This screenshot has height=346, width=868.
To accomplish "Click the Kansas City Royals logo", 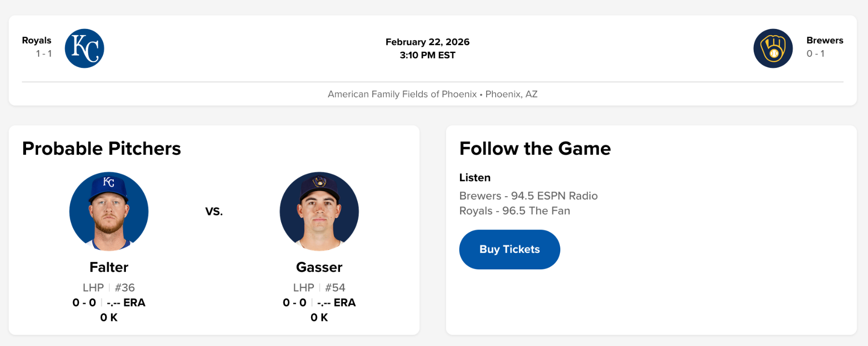I will tap(84, 48).
